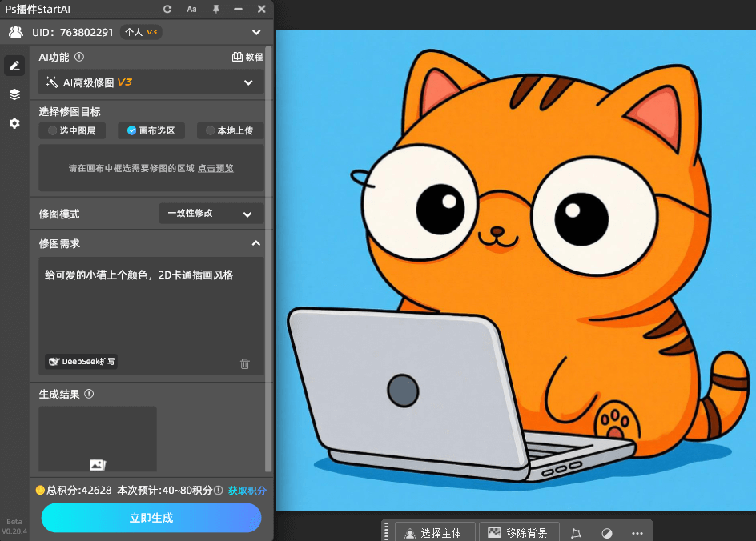
Task: Click 选择主体 on the bottom toolbar
Action: tap(433, 532)
